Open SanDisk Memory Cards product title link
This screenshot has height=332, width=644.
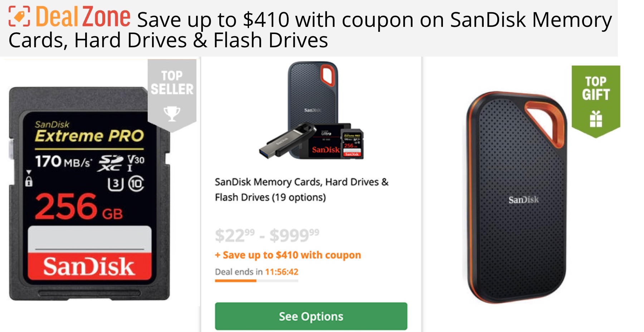pos(301,189)
